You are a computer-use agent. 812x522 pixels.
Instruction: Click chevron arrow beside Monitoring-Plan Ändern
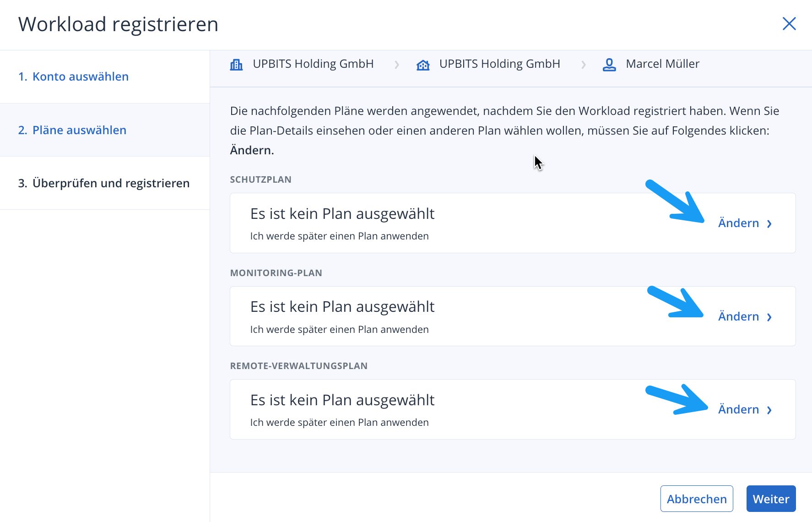[769, 317]
